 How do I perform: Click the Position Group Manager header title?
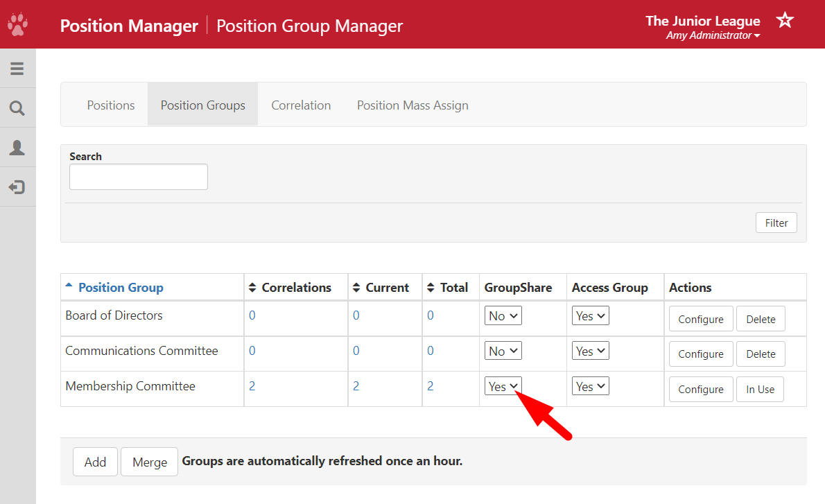(x=309, y=25)
